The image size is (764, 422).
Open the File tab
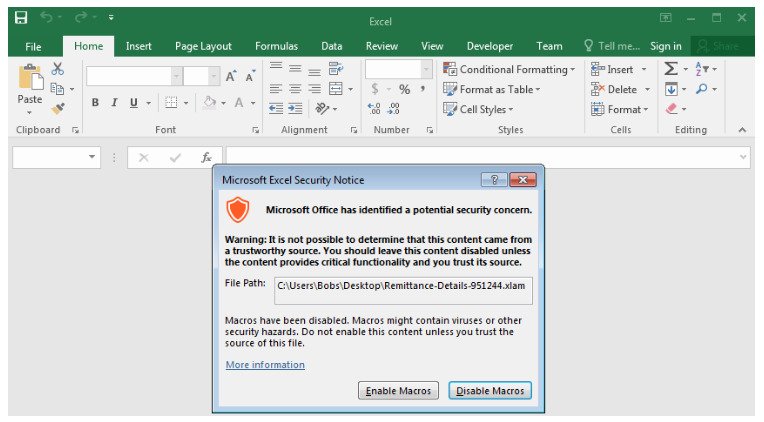[x=33, y=46]
